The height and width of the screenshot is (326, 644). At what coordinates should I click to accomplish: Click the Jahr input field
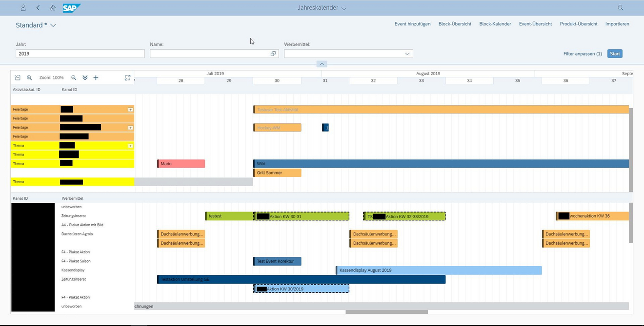tap(80, 54)
